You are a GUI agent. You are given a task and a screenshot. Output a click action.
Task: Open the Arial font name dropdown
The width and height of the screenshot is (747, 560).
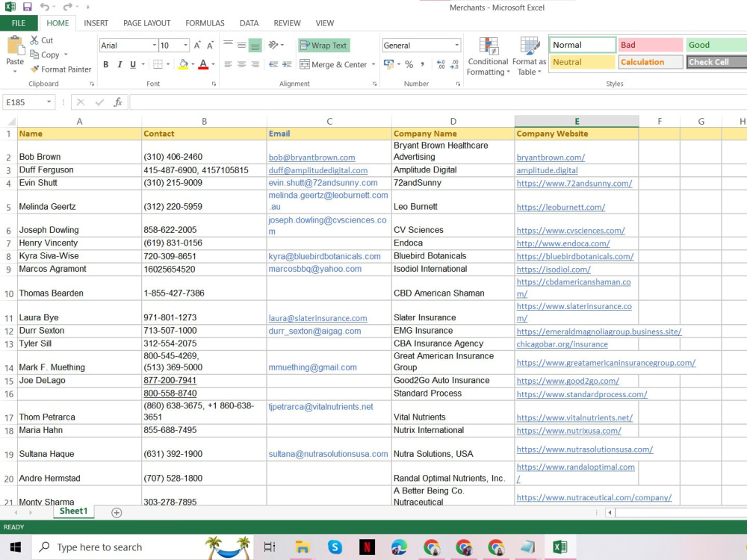click(155, 46)
